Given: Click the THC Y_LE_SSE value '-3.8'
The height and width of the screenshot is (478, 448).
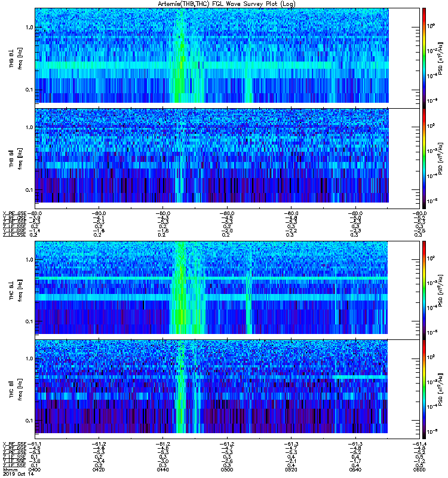Looking at the screenshot, I should pyautogui.click(x=35, y=461).
